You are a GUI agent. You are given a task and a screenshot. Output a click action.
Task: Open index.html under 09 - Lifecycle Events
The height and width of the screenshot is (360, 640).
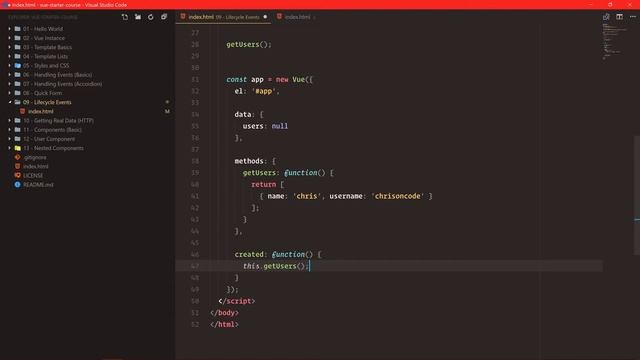pos(41,111)
